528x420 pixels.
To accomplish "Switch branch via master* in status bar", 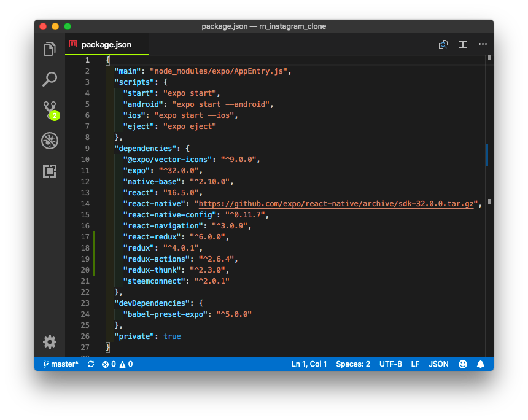I will tap(61, 364).
